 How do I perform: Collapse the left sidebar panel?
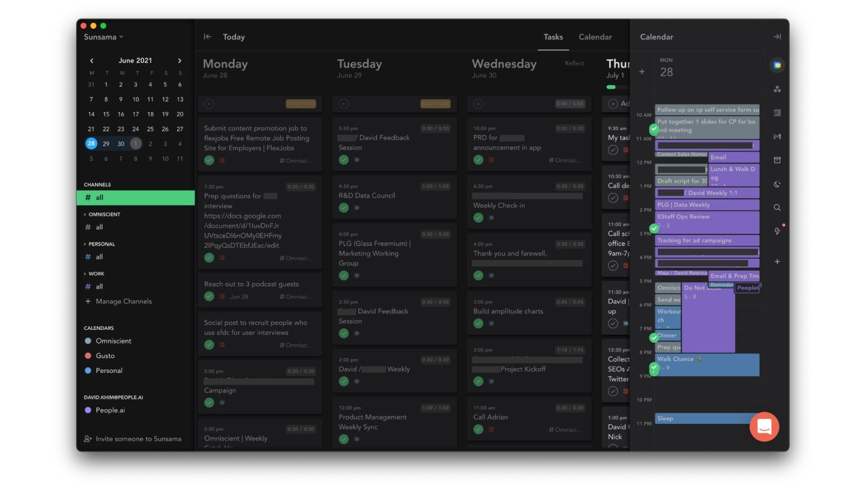(208, 37)
